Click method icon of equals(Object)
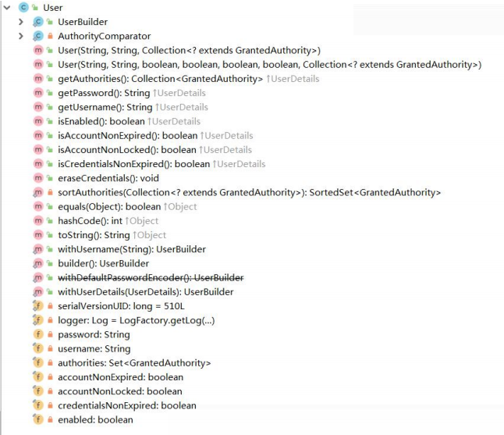The image size is (504, 435). (38, 206)
